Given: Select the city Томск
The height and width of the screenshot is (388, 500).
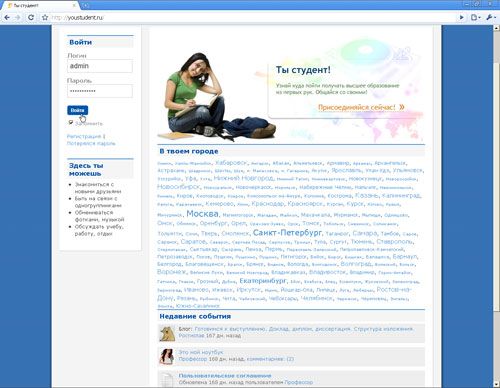Looking at the screenshot, I should coord(311,223).
